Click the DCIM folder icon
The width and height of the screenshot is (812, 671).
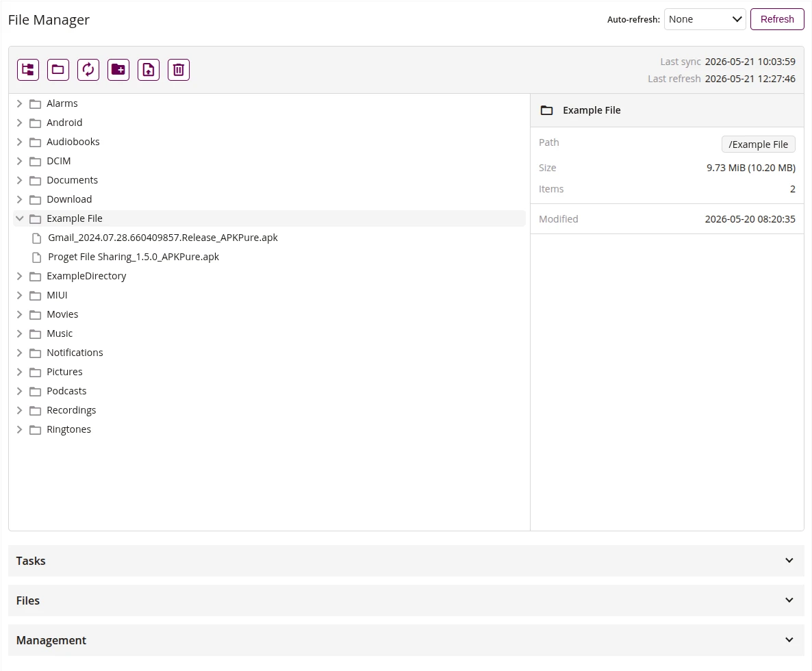(x=35, y=162)
